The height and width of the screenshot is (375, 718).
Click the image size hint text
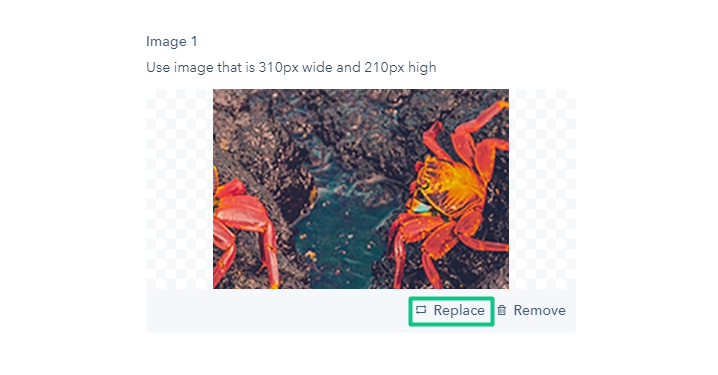[291, 67]
